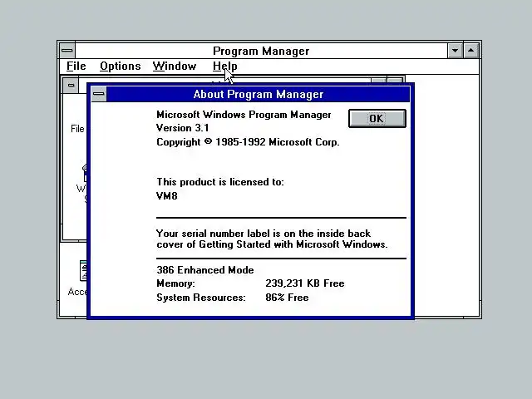The height and width of the screenshot is (399, 532).
Task: Click the '386 Enhanced Mode' text
Action: [x=205, y=270]
